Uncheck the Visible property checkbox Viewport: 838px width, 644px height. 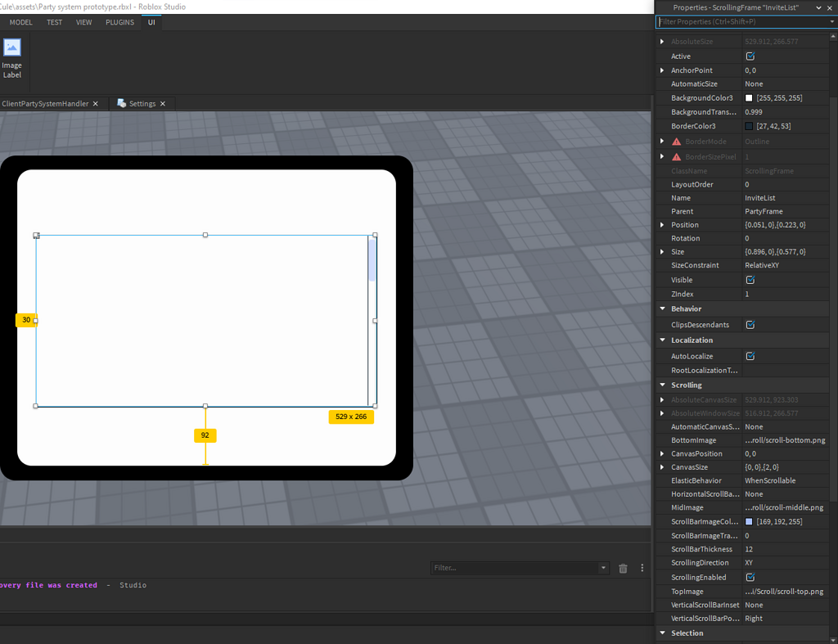750,280
